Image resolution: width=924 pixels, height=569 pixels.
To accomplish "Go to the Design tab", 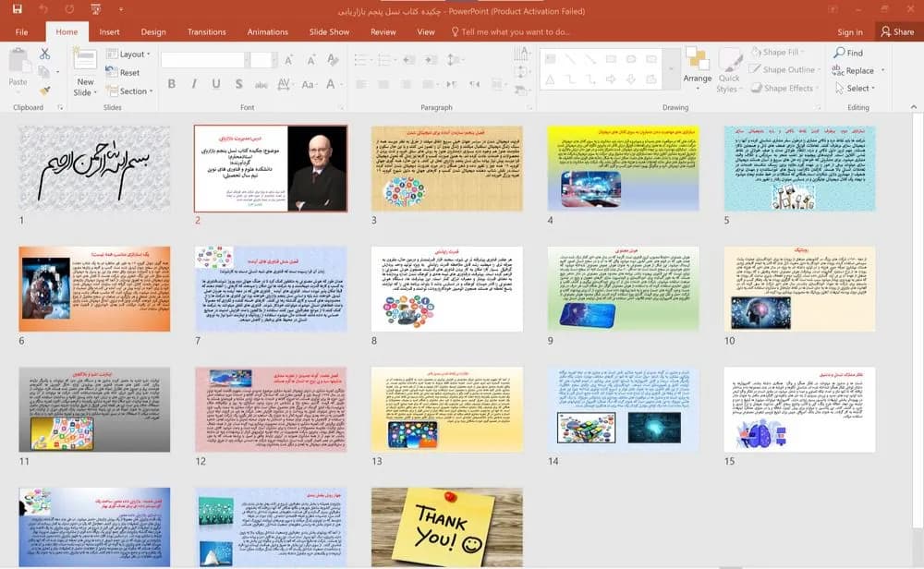I will (153, 31).
